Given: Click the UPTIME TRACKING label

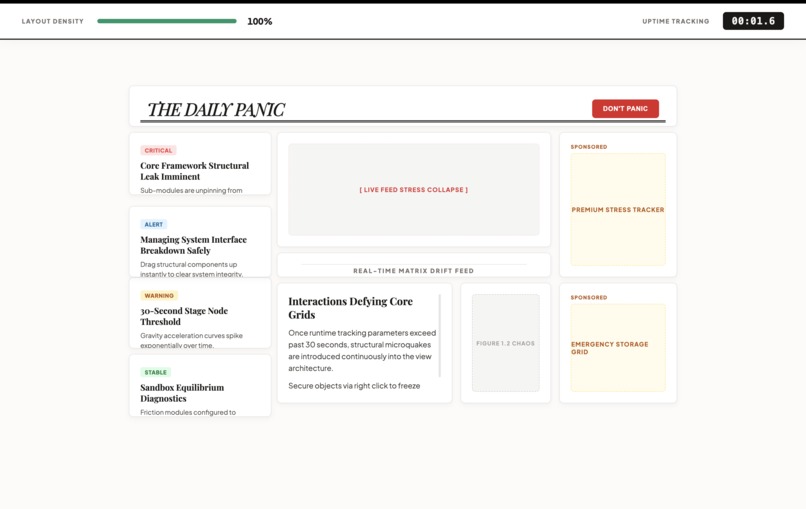Looking at the screenshot, I should coord(675,21).
